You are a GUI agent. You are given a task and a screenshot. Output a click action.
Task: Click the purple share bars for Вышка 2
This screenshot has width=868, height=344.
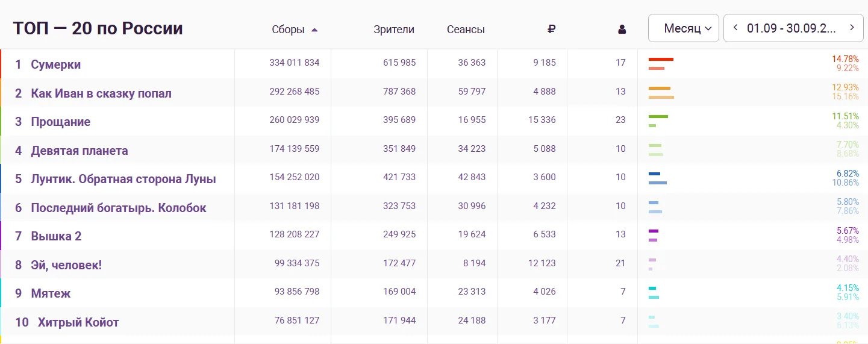coord(654,236)
